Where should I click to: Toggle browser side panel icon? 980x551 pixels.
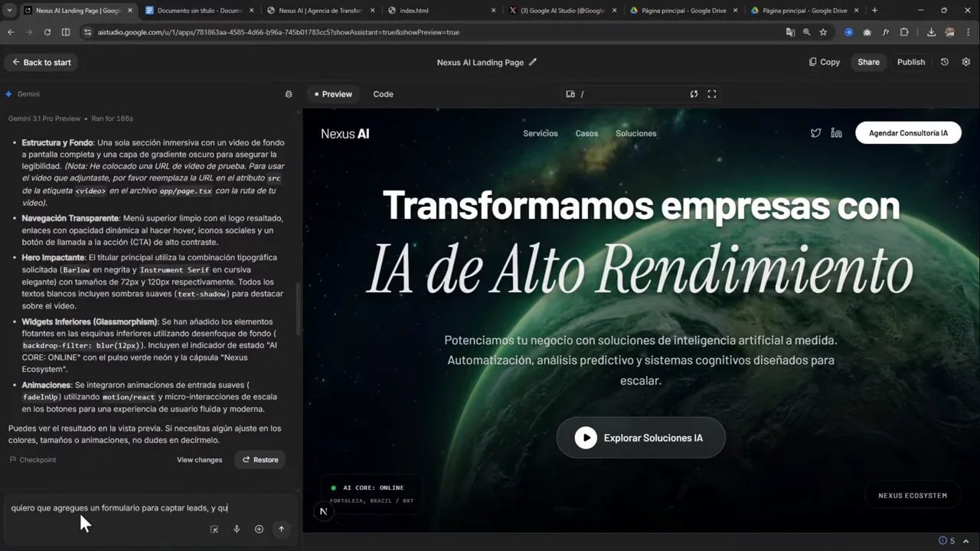coord(65,32)
